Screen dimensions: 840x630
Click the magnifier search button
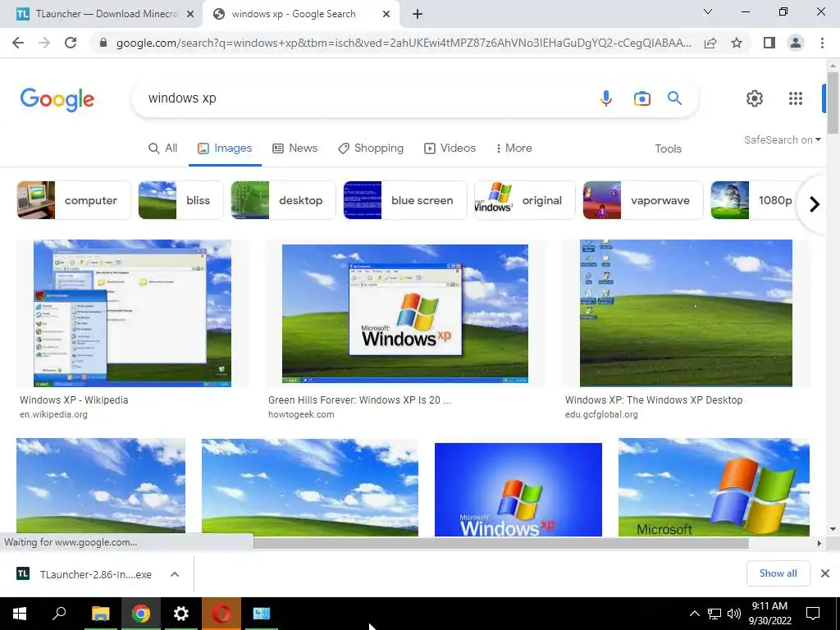[674, 98]
